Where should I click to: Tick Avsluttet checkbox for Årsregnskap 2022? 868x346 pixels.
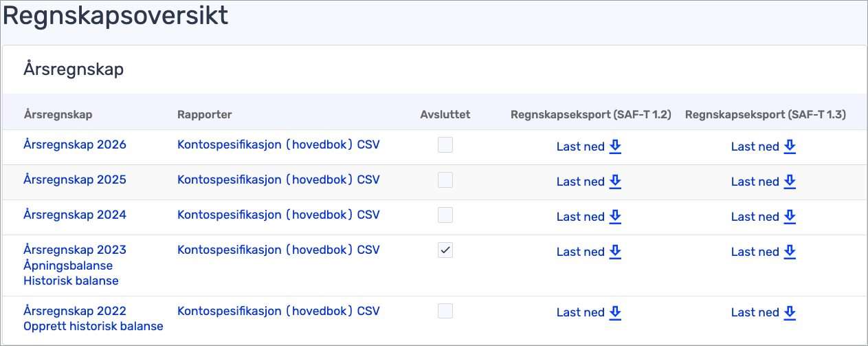point(445,311)
